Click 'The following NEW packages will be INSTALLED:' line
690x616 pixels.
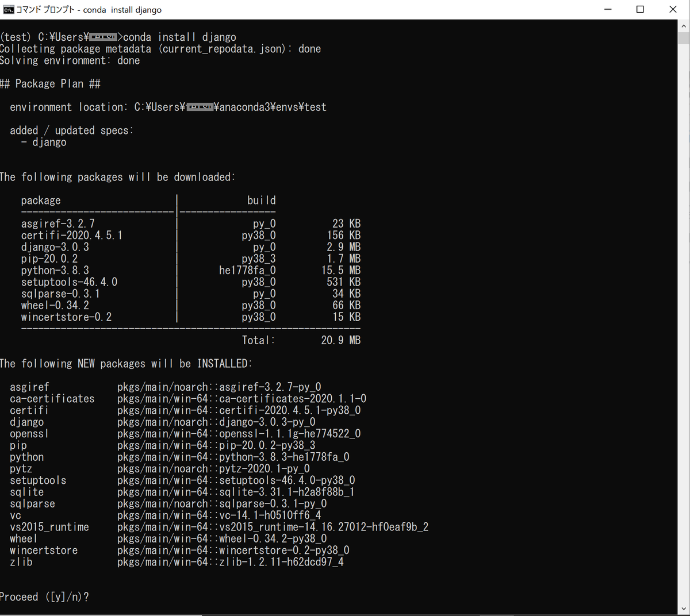[x=126, y=364]
